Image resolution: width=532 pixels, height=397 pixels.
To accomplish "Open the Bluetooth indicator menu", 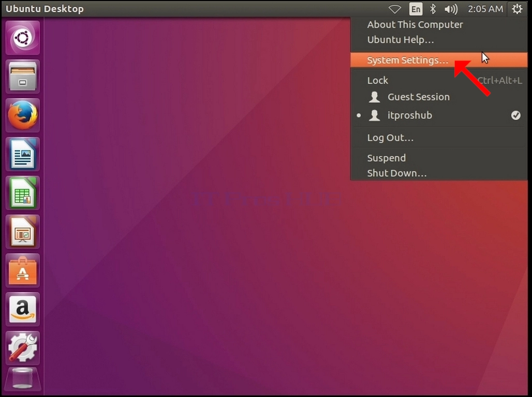I will click(x=433, y=9).
